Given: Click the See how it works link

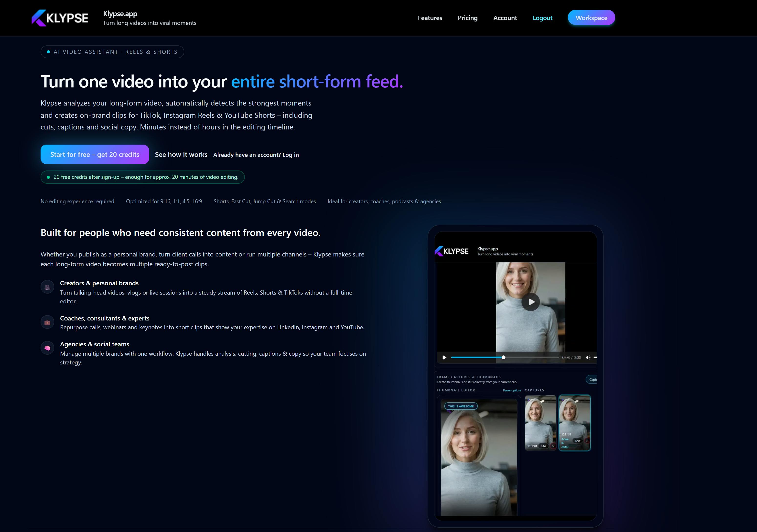Looking at the screenshot, I should coord(181,155).
